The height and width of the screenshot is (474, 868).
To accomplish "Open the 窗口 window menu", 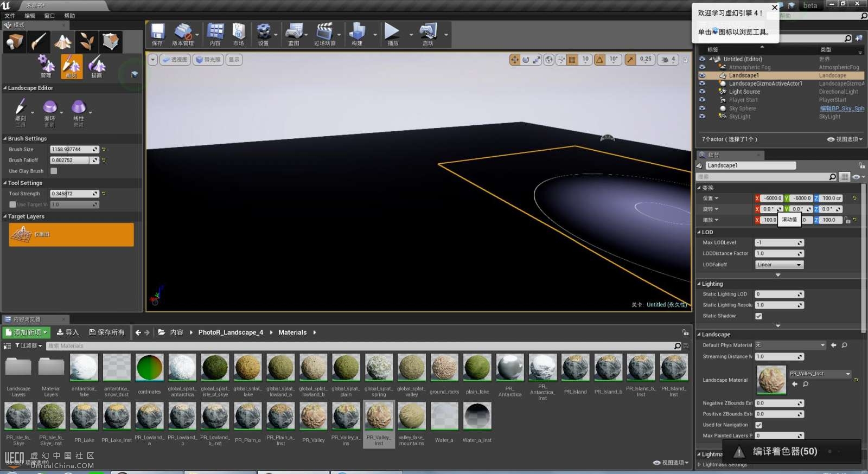I will point(49,16).
